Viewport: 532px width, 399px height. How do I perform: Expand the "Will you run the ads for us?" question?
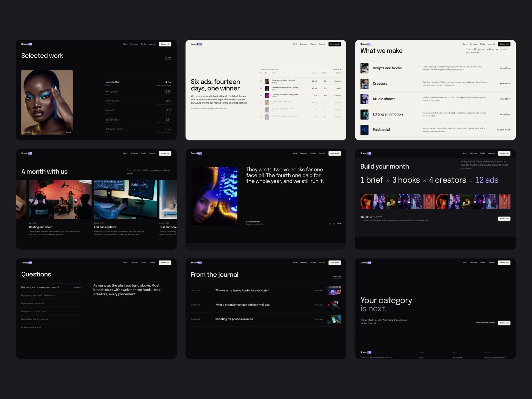pos(51,311)
